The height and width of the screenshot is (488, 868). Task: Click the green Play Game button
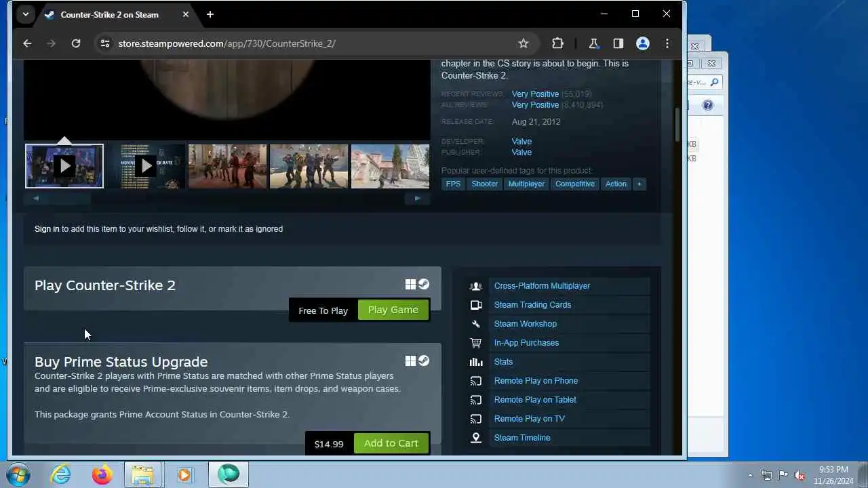pyautogui.click(x=393, y=310)
